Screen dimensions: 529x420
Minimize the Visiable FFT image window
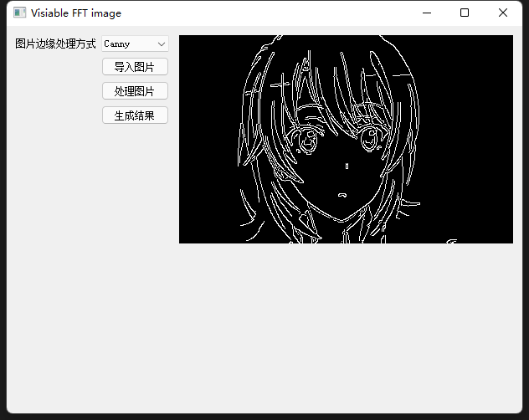tap(427, 13)
